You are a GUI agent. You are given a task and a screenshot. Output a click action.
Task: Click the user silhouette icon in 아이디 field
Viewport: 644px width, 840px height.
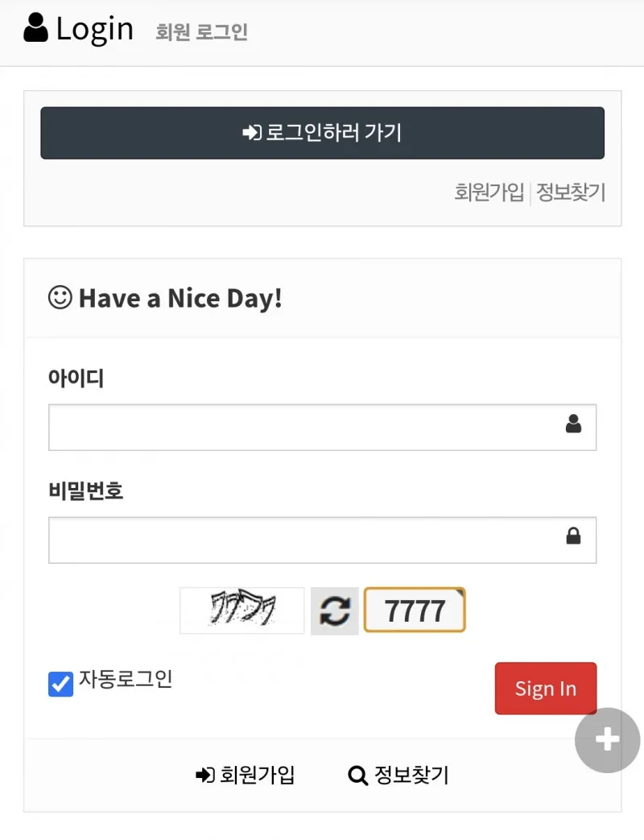[x=573, y=424]
